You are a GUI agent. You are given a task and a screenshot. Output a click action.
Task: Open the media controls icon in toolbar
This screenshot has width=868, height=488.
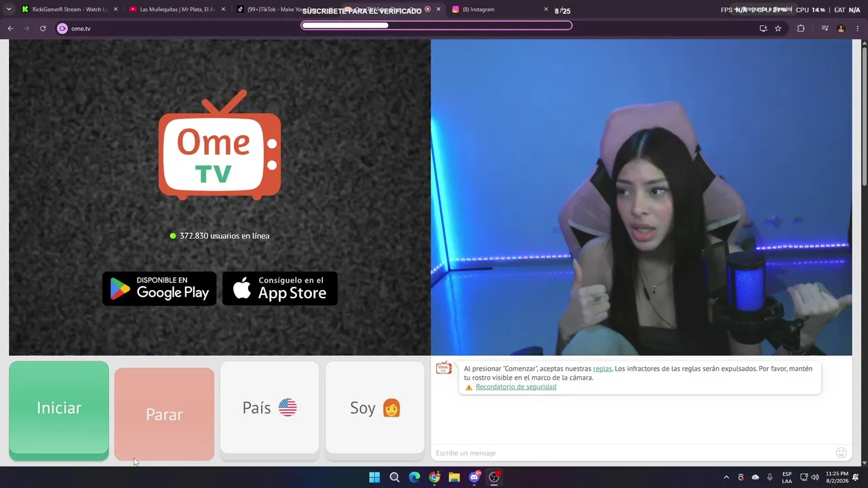click(x=825, y=28)
